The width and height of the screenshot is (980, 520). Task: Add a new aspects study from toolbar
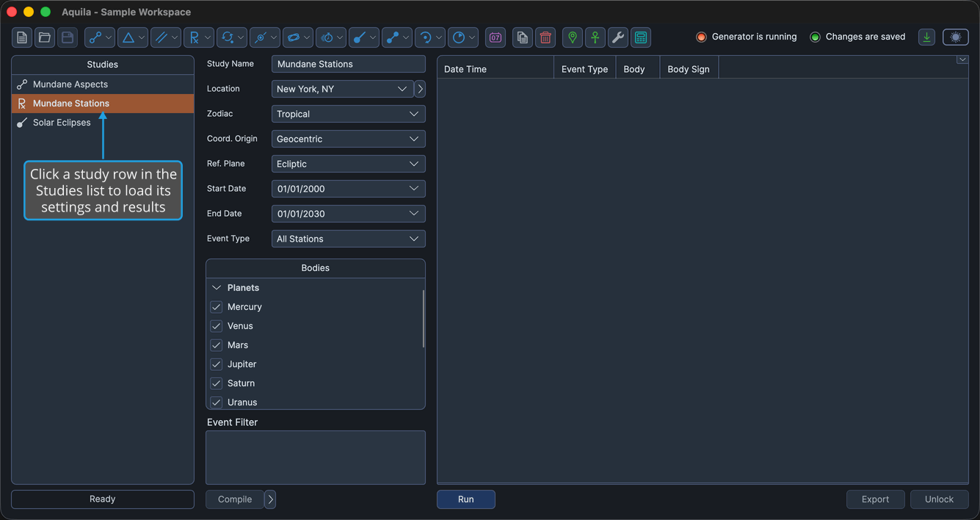(100, 37)
